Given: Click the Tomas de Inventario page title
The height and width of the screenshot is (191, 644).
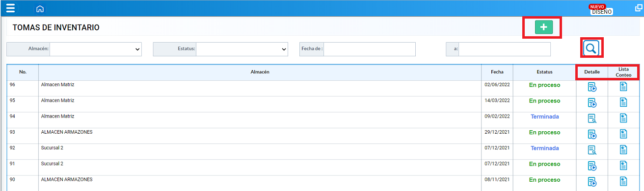Looking at the screenshot, I should [x=56, y=28].
